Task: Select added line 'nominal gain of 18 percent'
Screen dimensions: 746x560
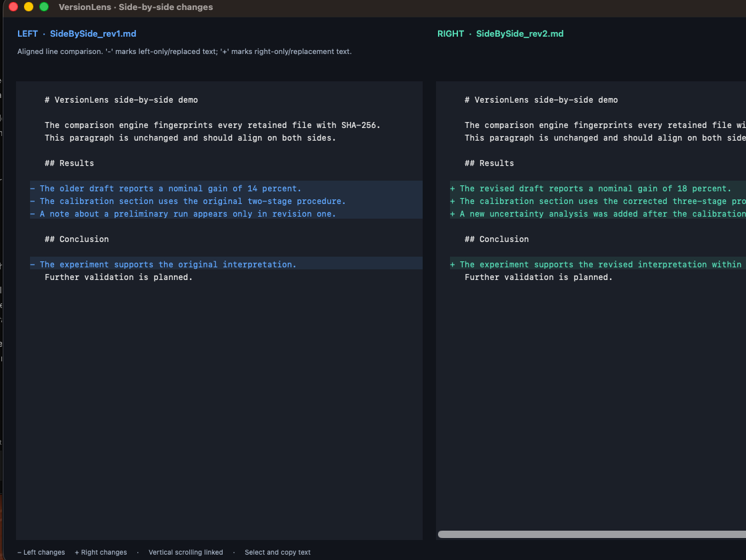Action: tap(597, 189)
